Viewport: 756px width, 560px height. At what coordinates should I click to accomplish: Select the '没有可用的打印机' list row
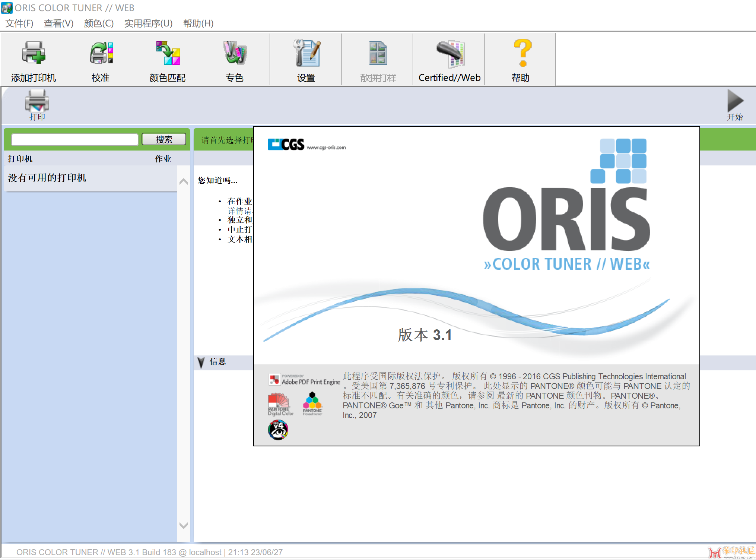(90, 178)
